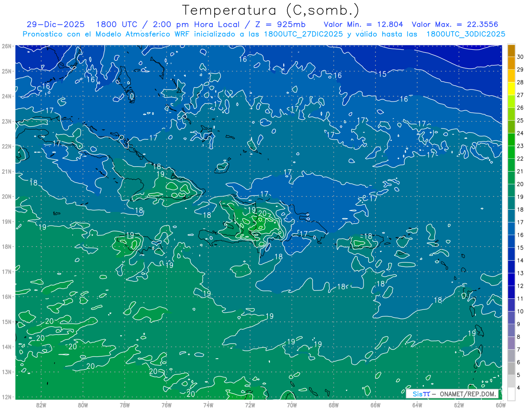
Task: Click the legend value "24"
Action: [x=520, y=133]
